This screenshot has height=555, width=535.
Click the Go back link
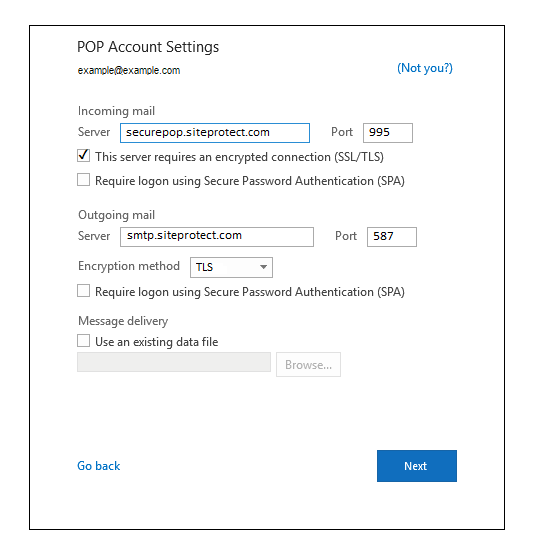click(99, 466)
